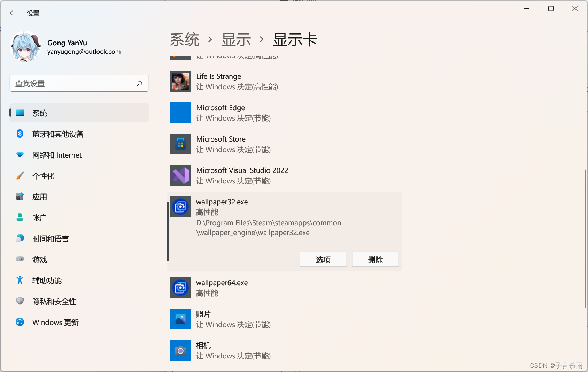
Task: Select 游戏 in the sidebar
Action: tap(79, 259)
